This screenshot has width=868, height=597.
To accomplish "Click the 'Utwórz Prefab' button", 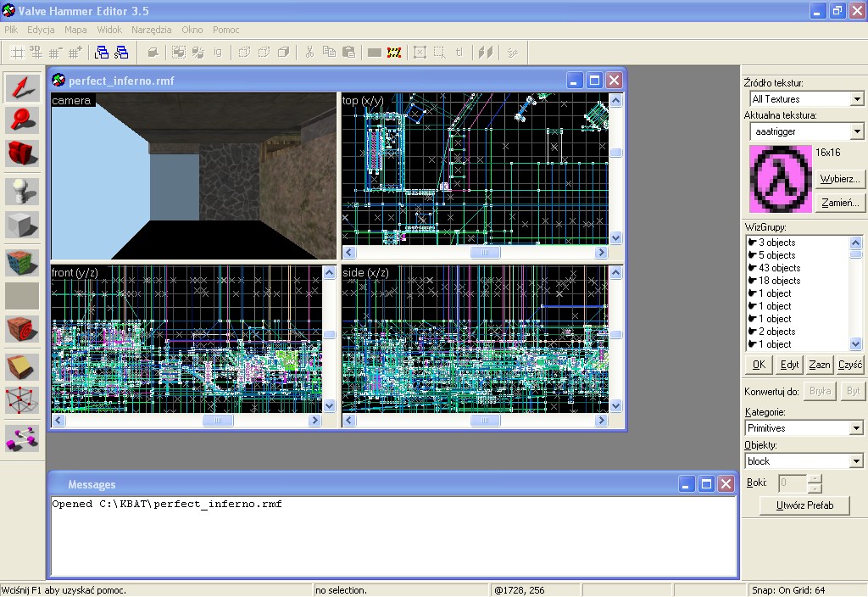I will pyautogui.click(x=804, y=505).
